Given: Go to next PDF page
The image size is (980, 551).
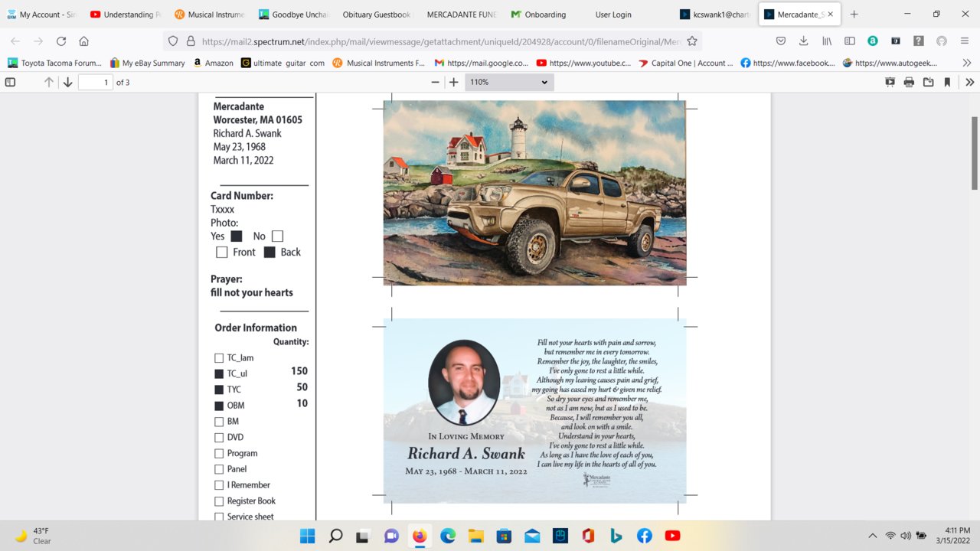Looking at the screenshot, I should pos(67,82).
